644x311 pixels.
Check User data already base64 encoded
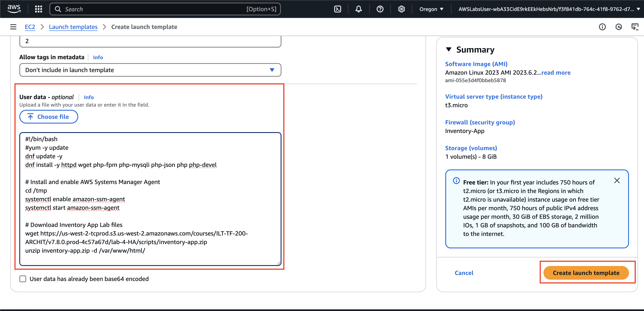pyautogui.click(x=23, y=279)
